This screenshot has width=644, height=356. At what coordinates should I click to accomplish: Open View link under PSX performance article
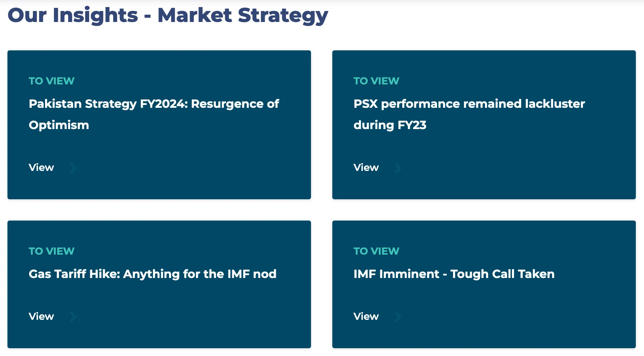pyautogui.click(x=366, y=167)
